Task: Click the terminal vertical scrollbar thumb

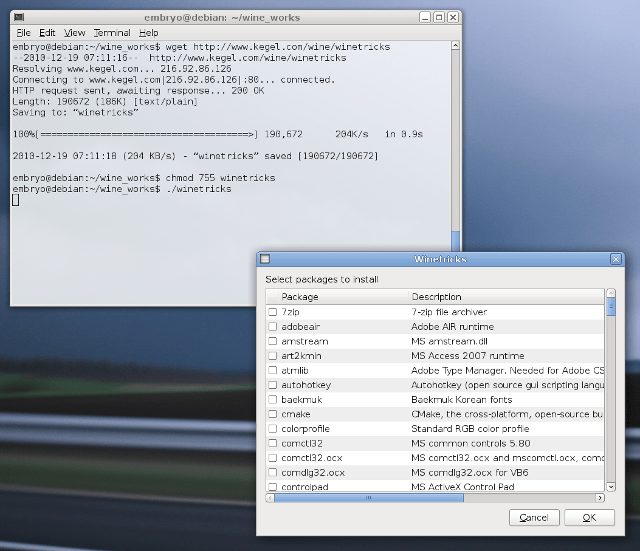Action: coord(456,241)
